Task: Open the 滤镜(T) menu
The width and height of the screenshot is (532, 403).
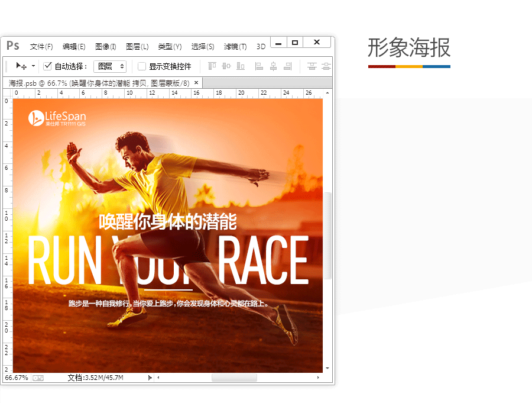Action: [x=235, y=47]
